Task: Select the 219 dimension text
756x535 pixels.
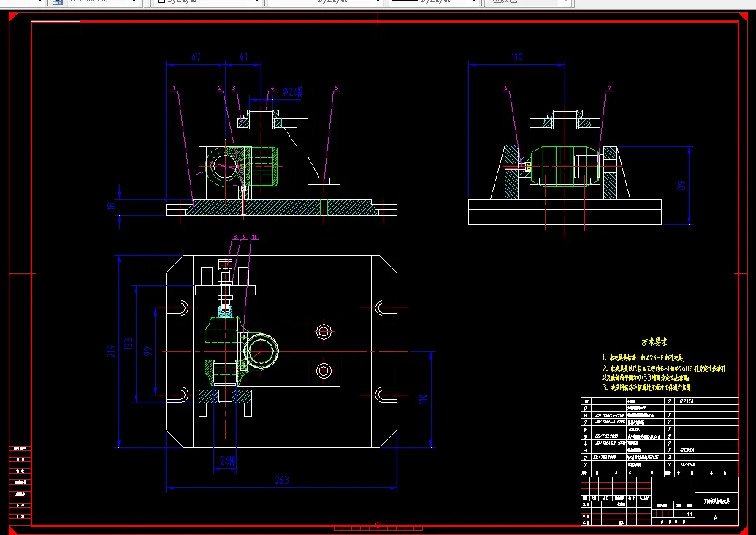Action: [x=111, y=352]
